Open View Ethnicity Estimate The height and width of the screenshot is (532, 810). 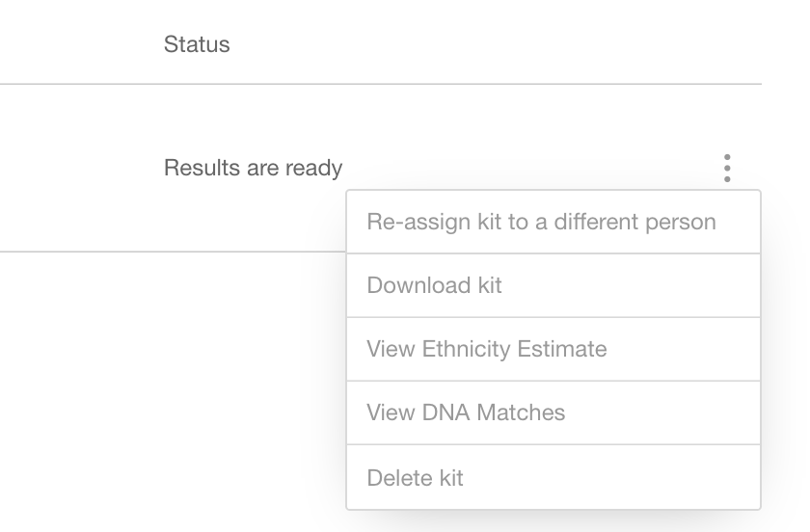(x=553, y=349)
